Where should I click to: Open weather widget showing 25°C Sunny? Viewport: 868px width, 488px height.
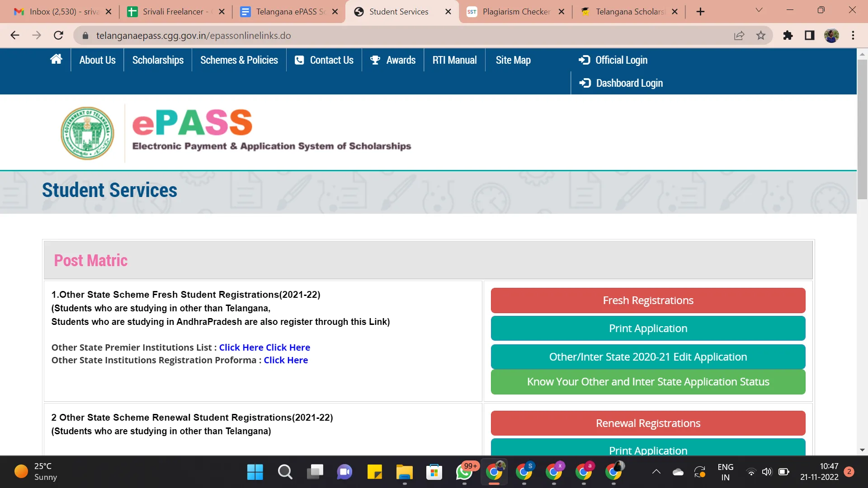[x=36, y=472]
